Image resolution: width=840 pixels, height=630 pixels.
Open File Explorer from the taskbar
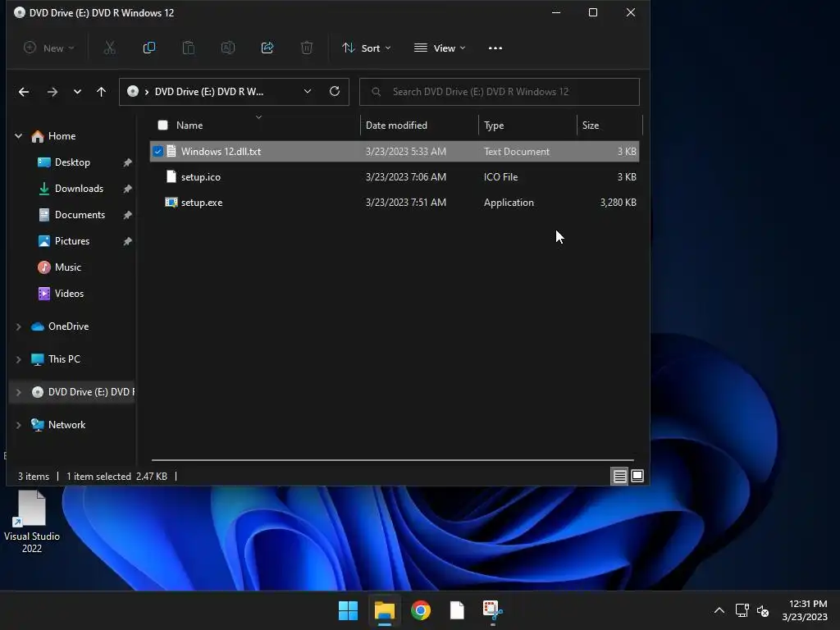tap(385, 610)
